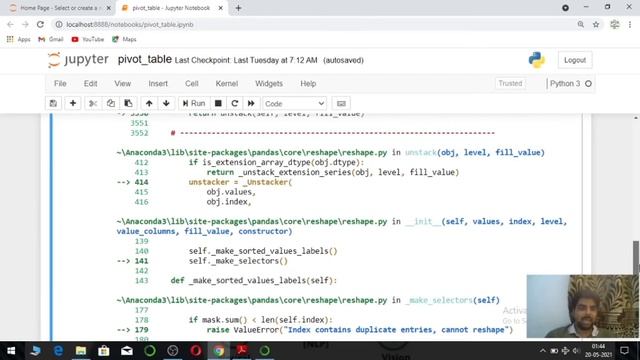
Task: Open the command palette keyboard icon
Action: pos(341,104)
